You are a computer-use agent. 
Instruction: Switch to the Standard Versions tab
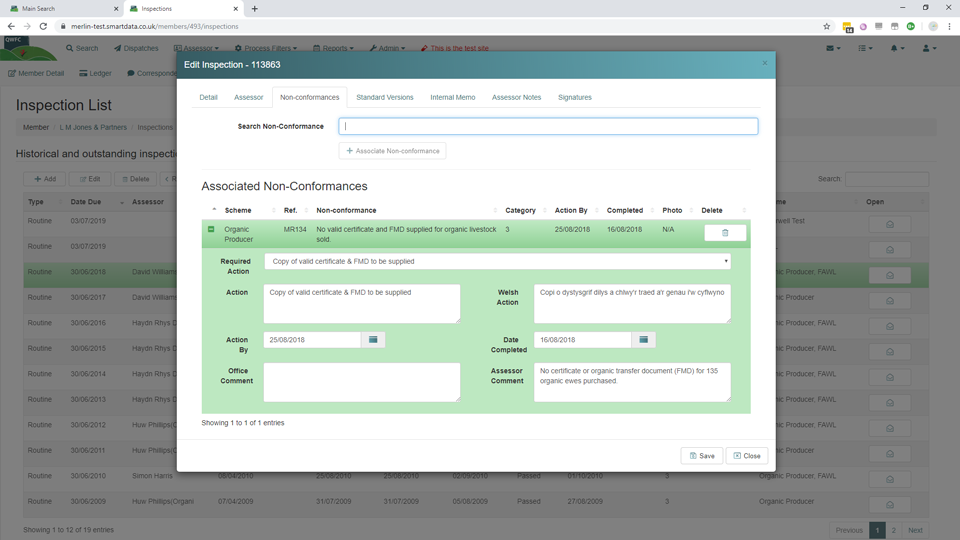(384, 97)
